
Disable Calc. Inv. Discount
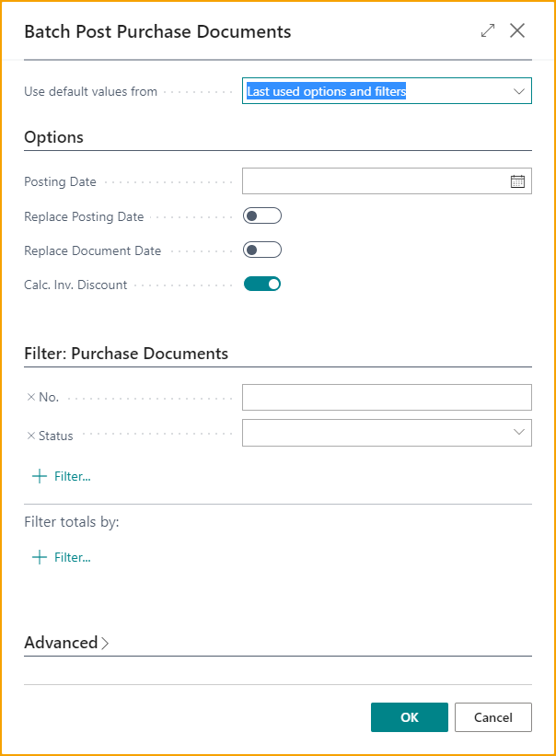[262, 284]
